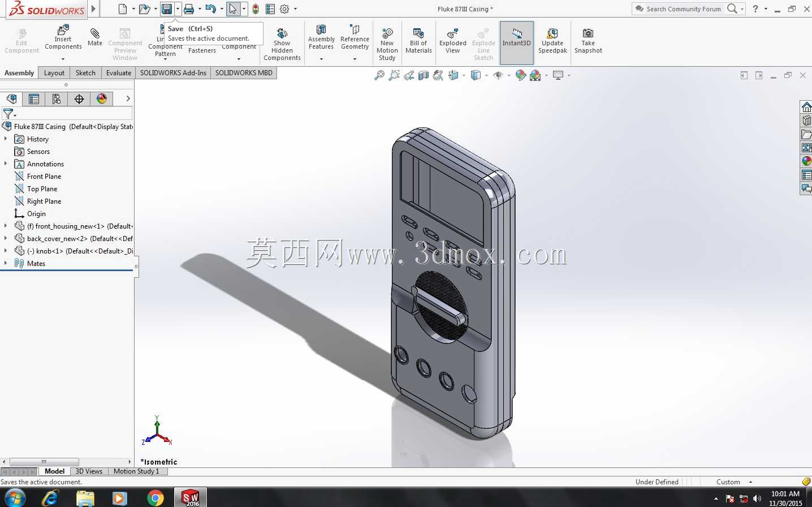Expand SOLIDWORKS menu flyout arrow
Screen dimensions: 812x507
coord(94,9)
